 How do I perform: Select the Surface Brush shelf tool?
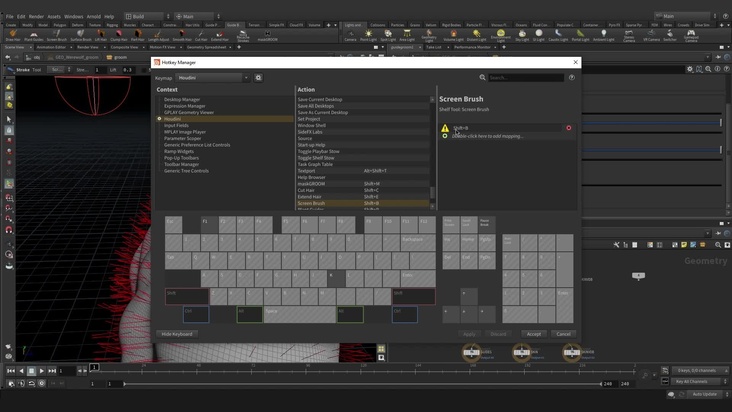coord(81,35)
